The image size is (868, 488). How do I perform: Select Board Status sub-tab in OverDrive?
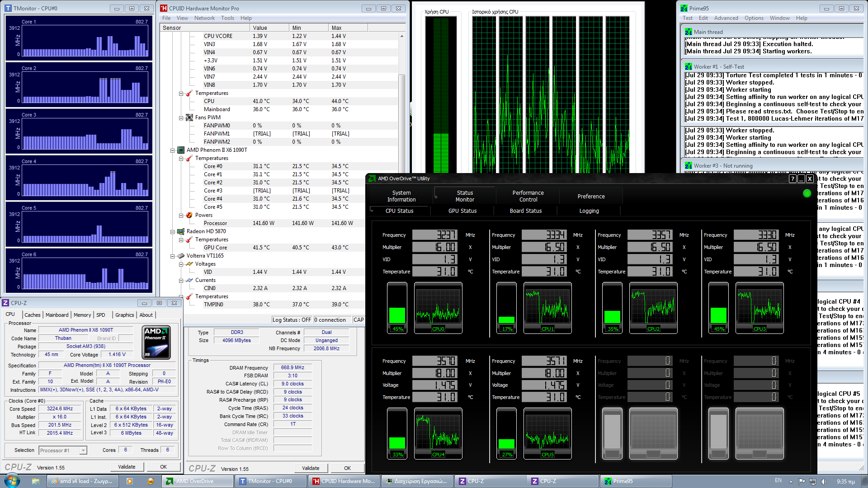tap(526, 211)
